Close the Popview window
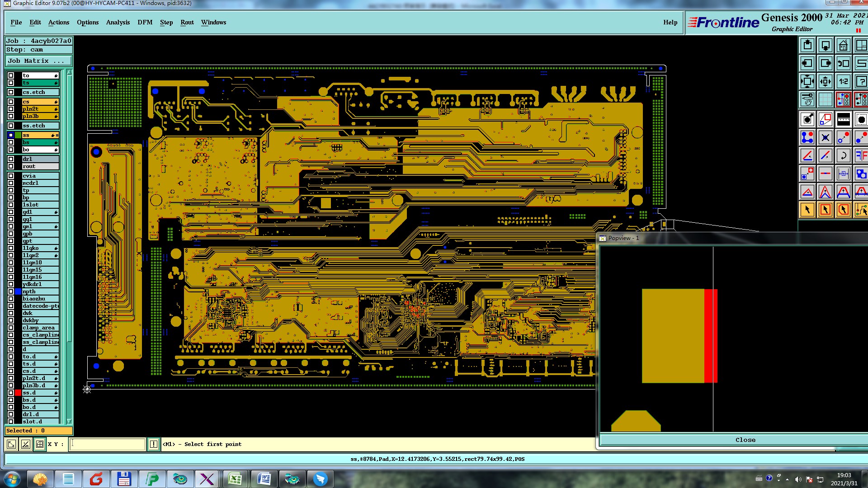 pyautogui.click(x=745, y=440)
